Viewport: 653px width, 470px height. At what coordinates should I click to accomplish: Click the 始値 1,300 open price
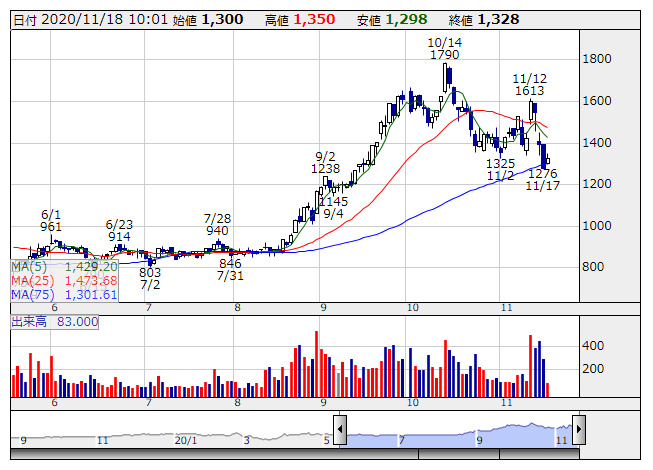click(208, 20)
